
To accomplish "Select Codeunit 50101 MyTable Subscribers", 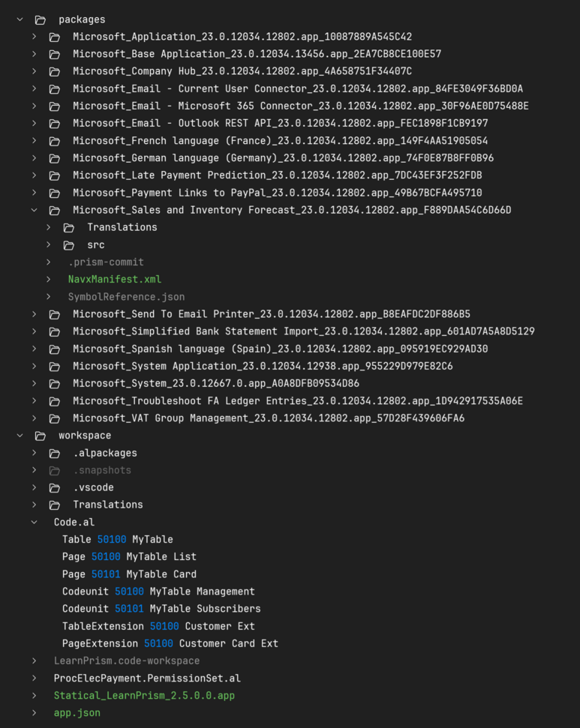I will pos(161,609).
